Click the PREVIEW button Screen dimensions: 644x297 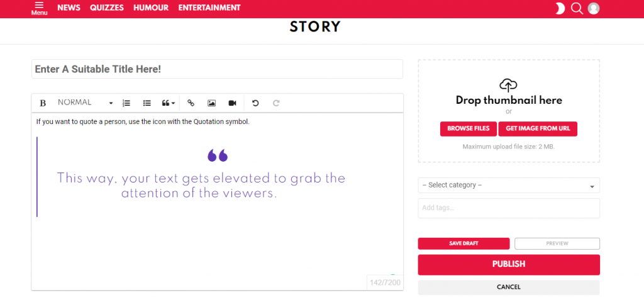(557, 244)
